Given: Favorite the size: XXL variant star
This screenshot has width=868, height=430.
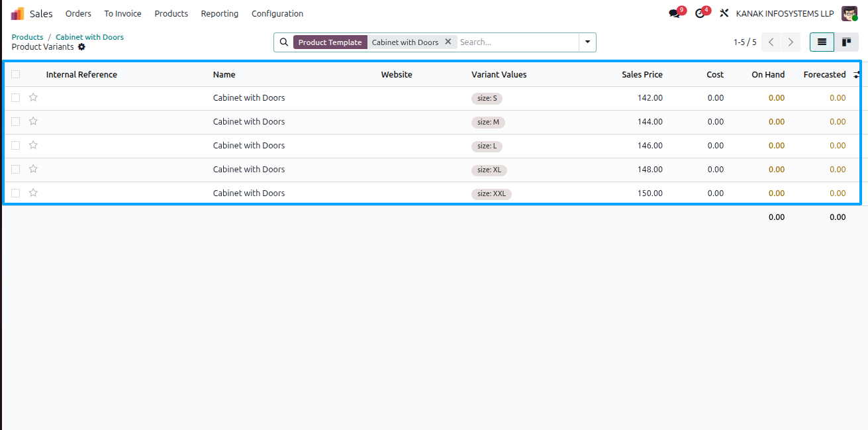Looking at the screenshot, I should (x=33, y=193).
